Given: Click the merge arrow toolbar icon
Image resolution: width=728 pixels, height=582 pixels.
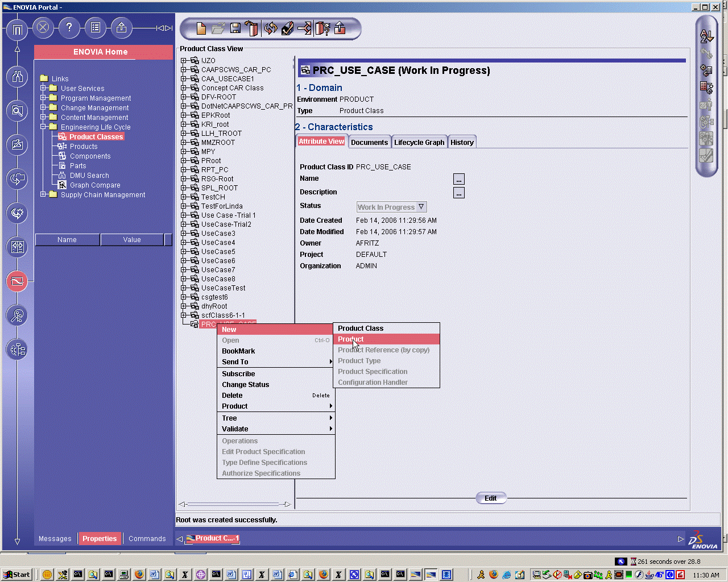Looking at the screenshot, I should [x=305, y=28].
